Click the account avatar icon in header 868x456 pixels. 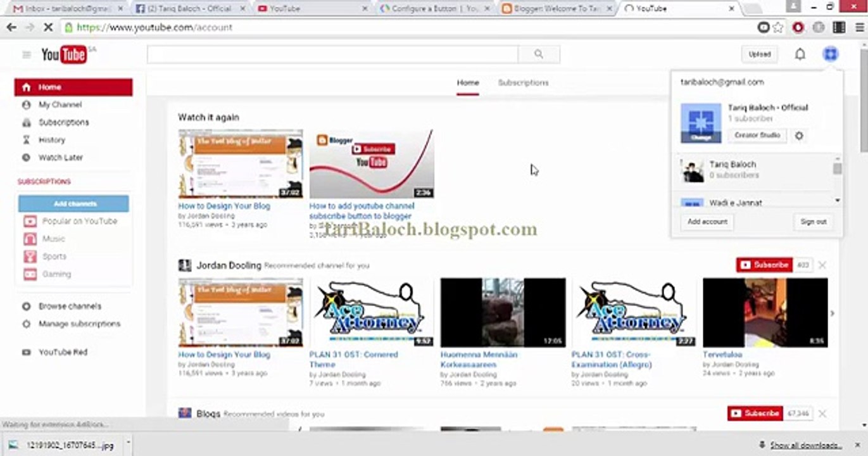pyautogui.click(x=831, y=54)
